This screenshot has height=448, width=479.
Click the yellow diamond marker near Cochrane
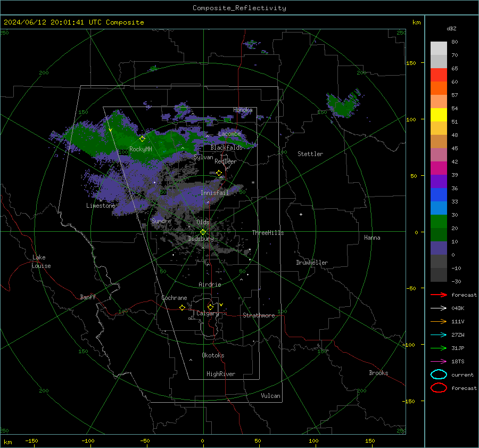point(182,307)
